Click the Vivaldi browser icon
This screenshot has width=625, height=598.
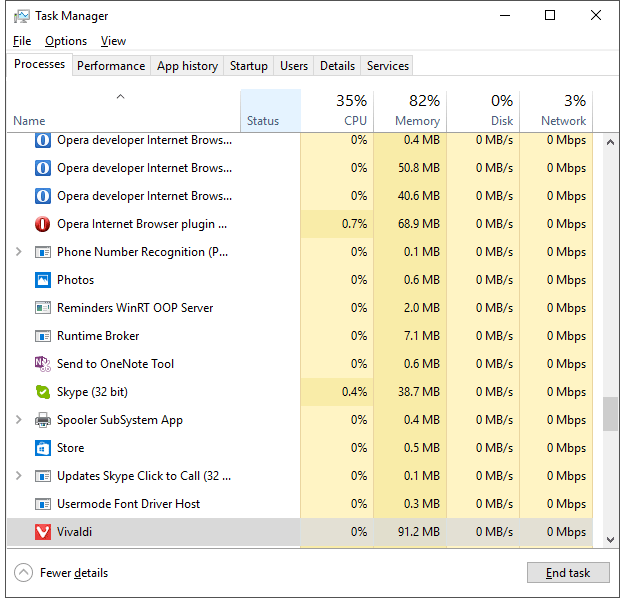pos(43,532)
